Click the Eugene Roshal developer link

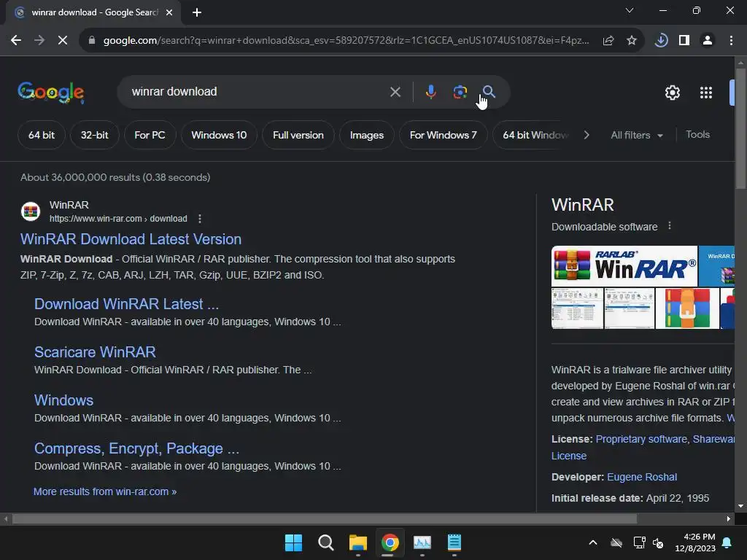[642, 477]
